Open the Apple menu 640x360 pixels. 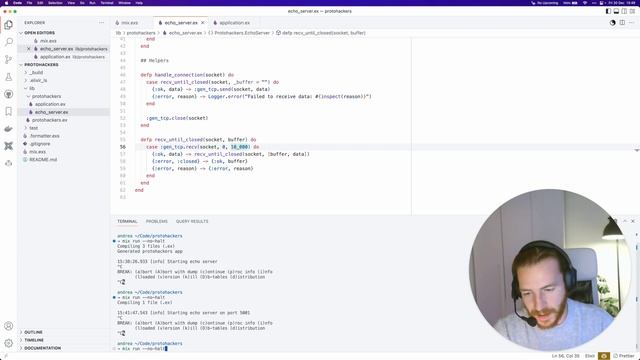pyautogui.click(x=6, y=3)
